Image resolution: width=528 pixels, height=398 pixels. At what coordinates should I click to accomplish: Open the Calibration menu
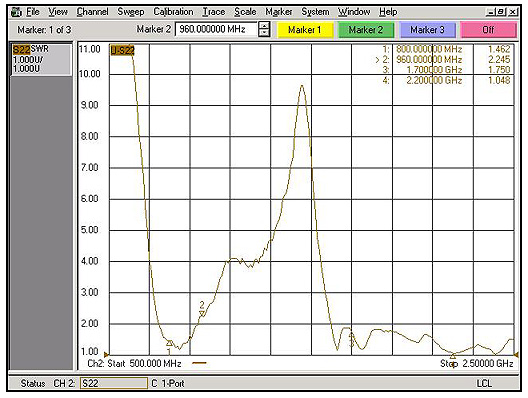coord(173,12)
